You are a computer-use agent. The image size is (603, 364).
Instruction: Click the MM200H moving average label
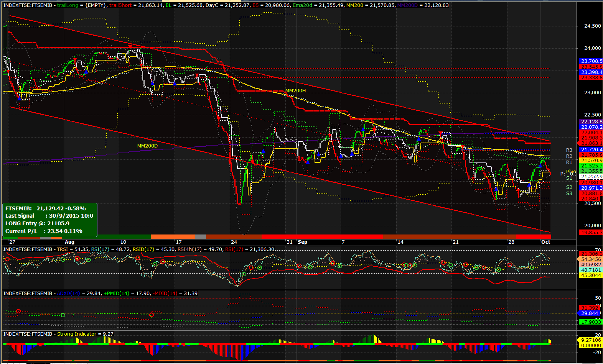[x=295, y=91]
